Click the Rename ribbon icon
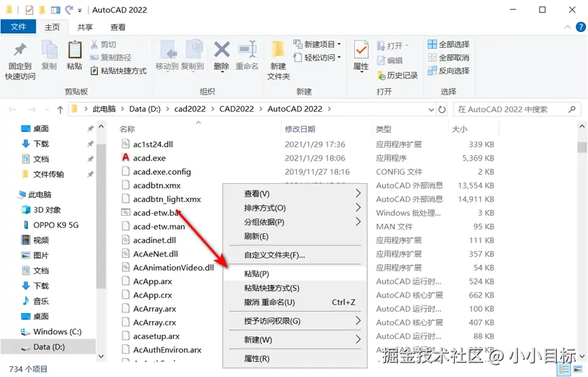Image resolution: width=588 pixels, height=377 pixels. coord(247,50)
